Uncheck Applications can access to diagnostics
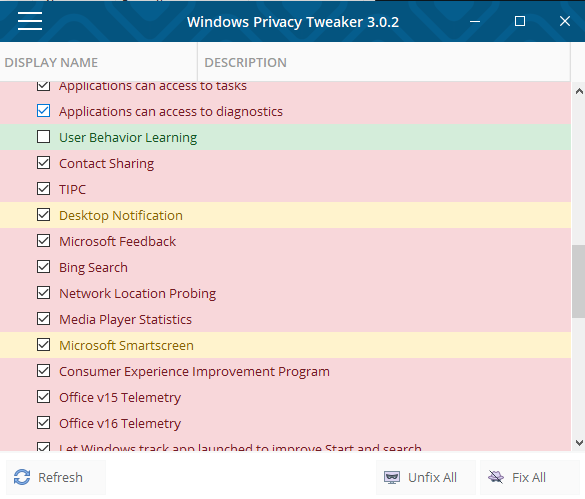The width and height of the screenshot is (585, 499). [43, 111]
